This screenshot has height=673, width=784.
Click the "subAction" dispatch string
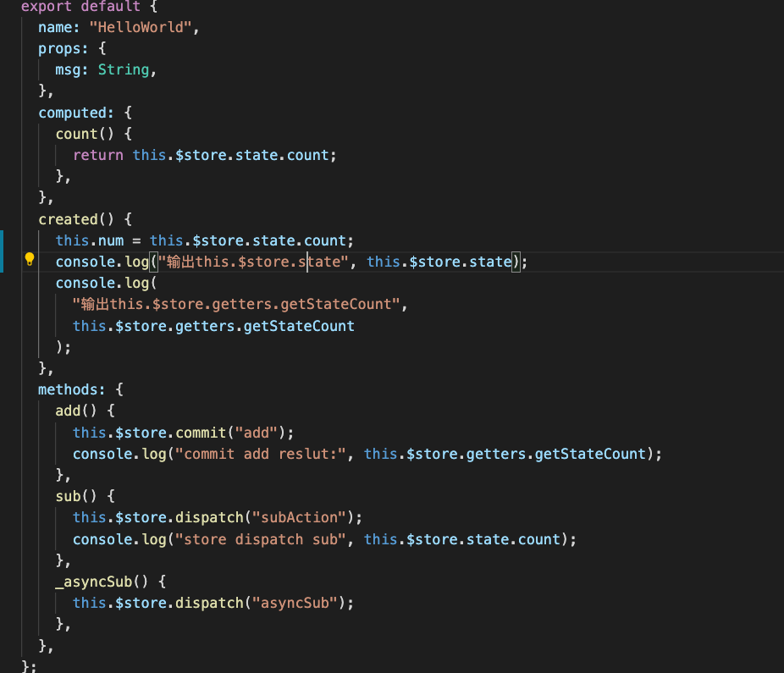[x=299, y=517]
